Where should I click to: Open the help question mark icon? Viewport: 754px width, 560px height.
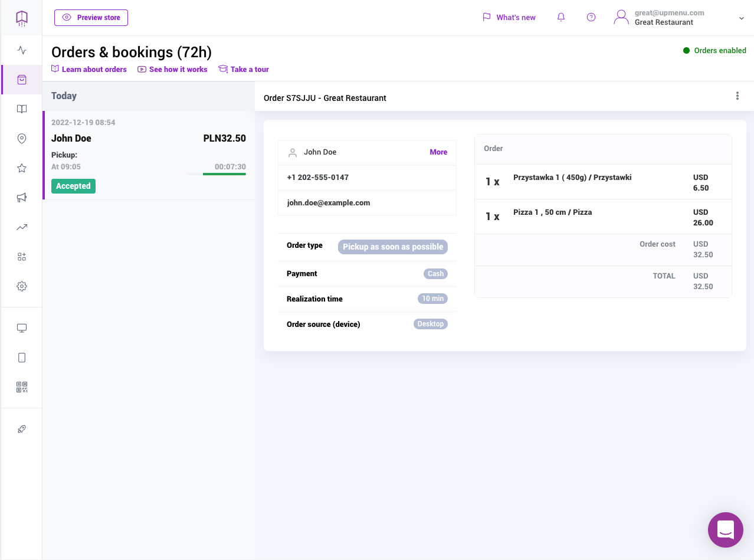591,18
